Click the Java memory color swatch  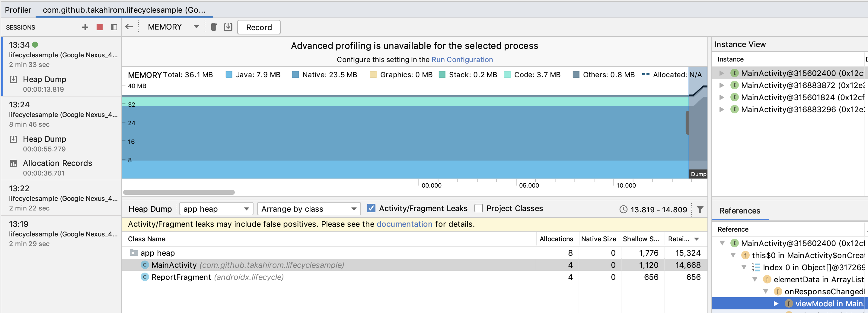tap(229, 75)
